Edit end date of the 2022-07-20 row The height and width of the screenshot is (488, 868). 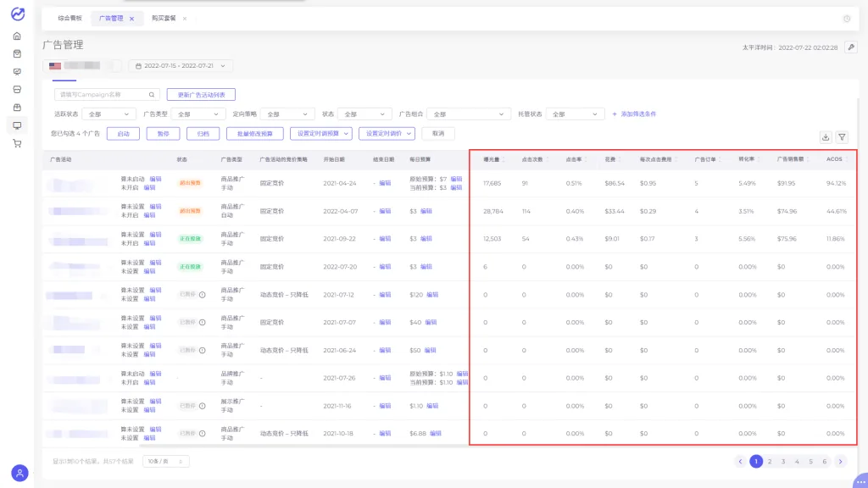coord(385,267)
